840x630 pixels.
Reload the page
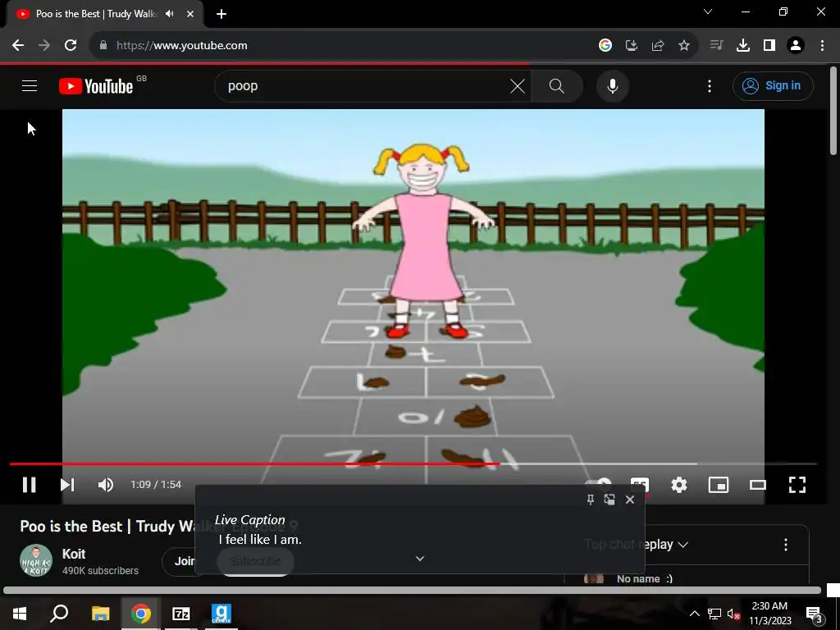point(71,46)
